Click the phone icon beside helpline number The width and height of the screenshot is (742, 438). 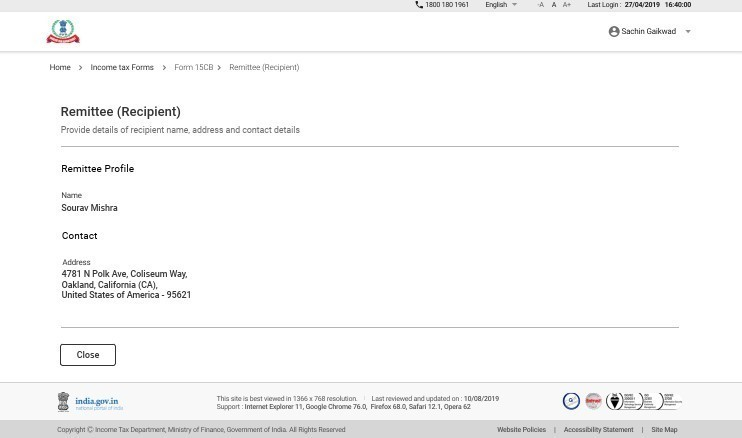coord(419,5)
